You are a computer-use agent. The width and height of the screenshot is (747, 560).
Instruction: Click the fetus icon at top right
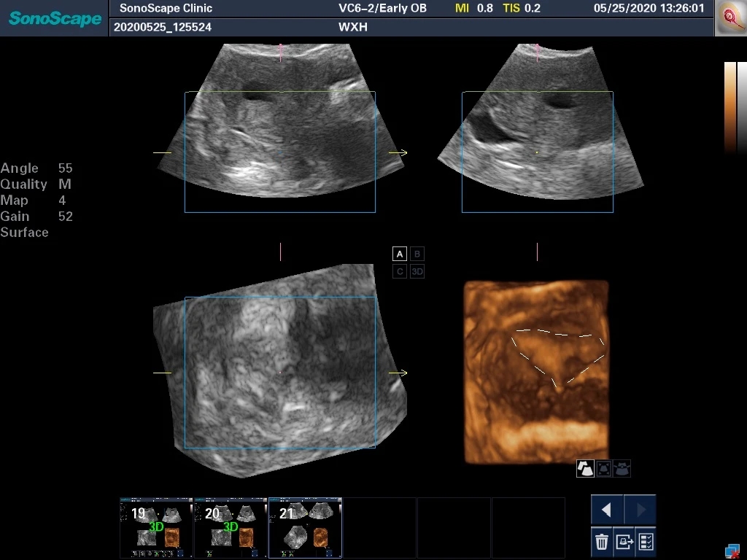click(x=730, y=18)
